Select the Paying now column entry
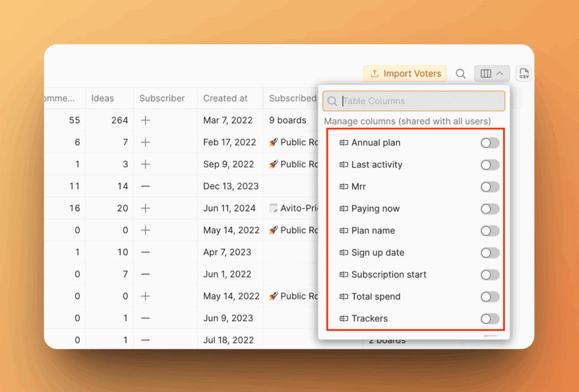Viewport: 579px width, 392px height. pyautogui.click(x=375, y=209)
